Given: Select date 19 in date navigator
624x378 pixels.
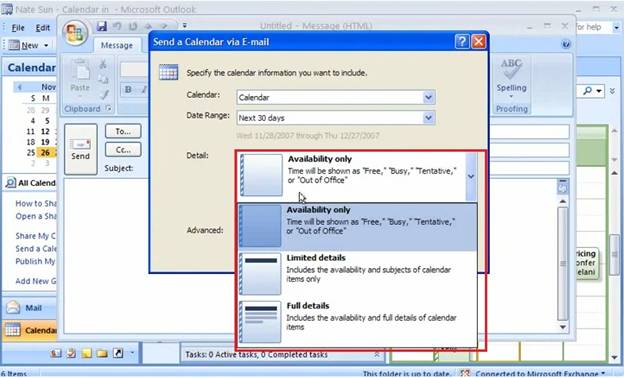Looking at the screenshot, I should click(x=45, y=142).
